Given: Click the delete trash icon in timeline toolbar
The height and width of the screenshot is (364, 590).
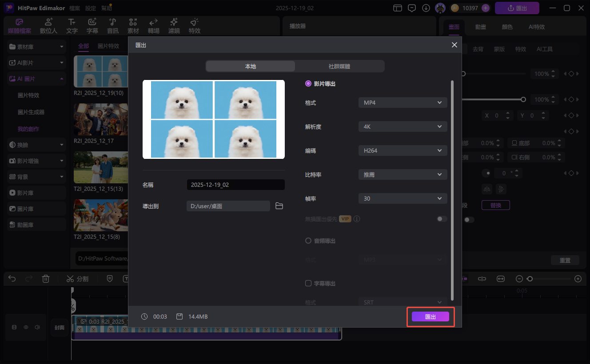Looking at the screenshot, I should [x=45, y=279].
